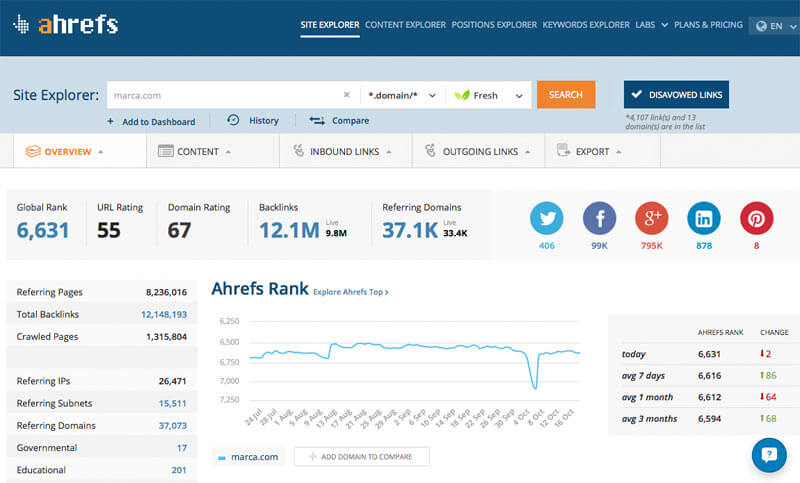Click Referring Domains value 37,073
The height and width of the screenshot is (483, 800).
172,425
